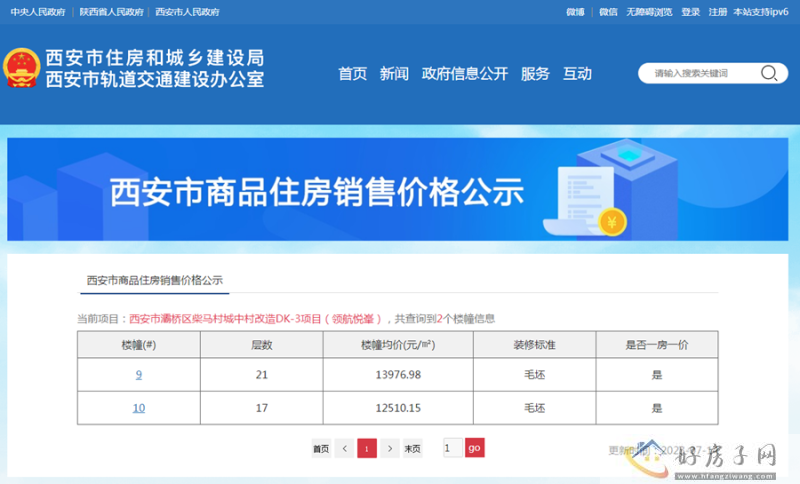Open building 10 details link
Image resolution: width=800 pixels, height=484 pixels.
(x=139, y=408)
